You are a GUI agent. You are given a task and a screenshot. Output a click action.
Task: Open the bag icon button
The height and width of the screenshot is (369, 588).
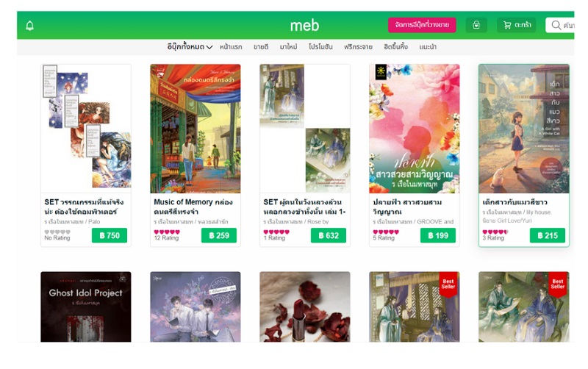tap(476, 25)
